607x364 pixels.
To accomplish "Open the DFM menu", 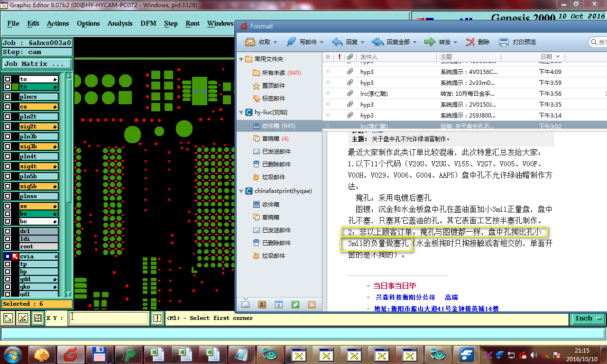I will (x=148, y=23).
